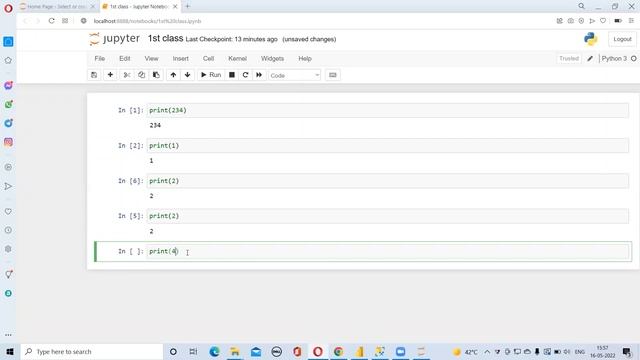Viewport: 640px width, 360px height.
Task: Click inside the active print(4 cell
Action: click(x=388, y=251)
